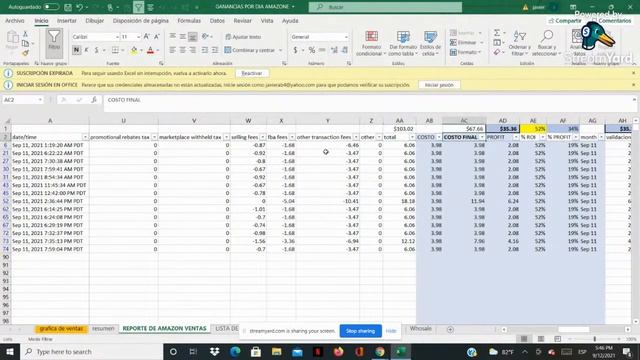Select column AC header
The height and width of the screenshot is (360, 640).
[x=464, y=121]
